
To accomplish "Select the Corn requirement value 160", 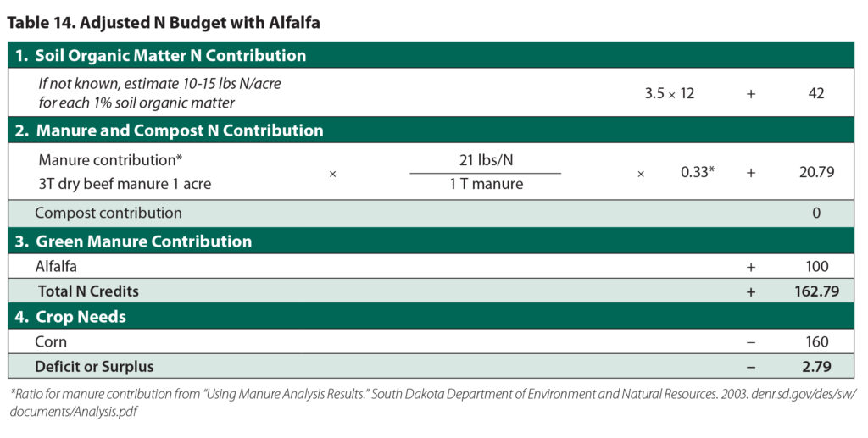I will [x=815, y=342].
